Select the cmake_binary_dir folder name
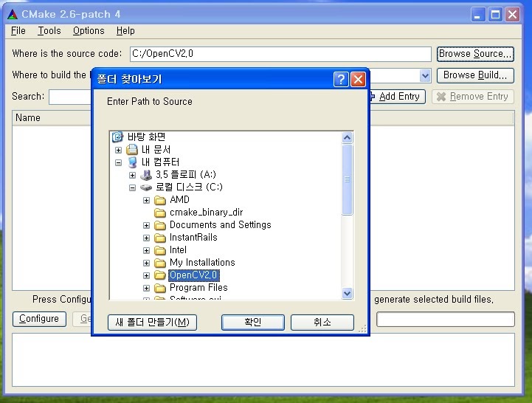Screen dimensions: 532x403 pyautogui.click(x=207, y=213)
